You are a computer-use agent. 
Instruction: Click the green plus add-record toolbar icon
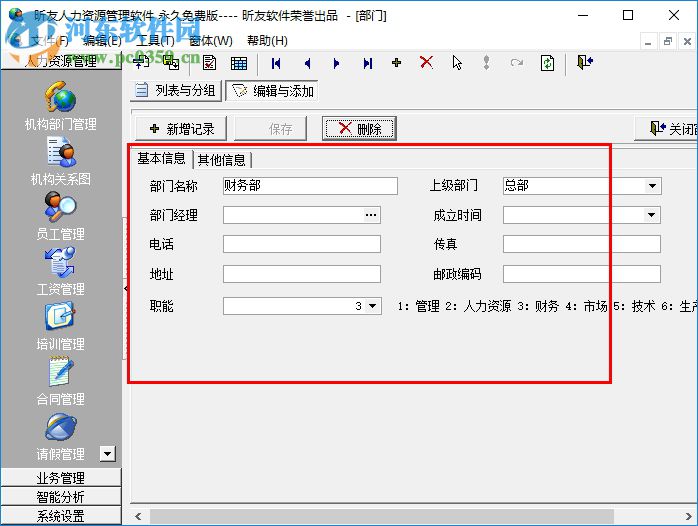click(x=397, y=63)
